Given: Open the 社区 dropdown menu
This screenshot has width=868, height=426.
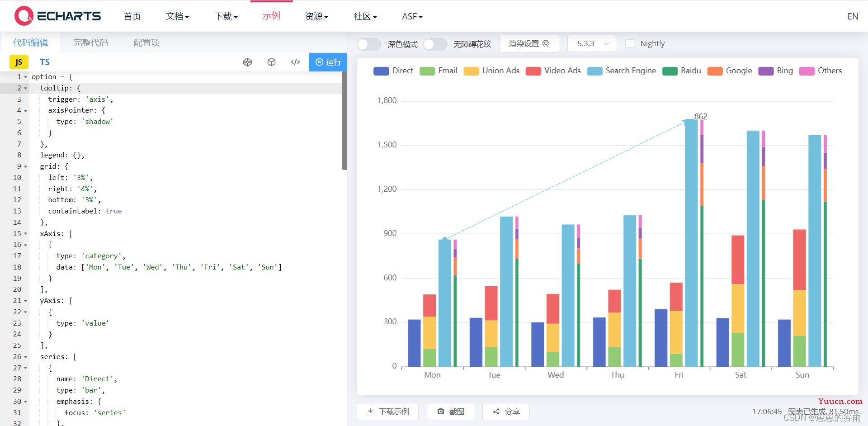Looking at the screenshot, I should pos(365,16).
